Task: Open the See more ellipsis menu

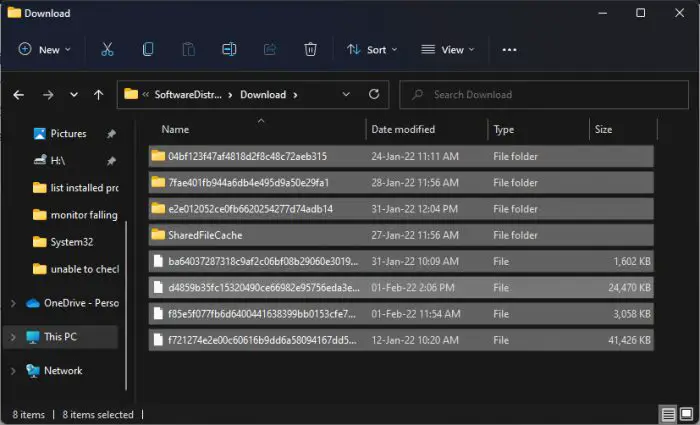Action: coord(509,49)
